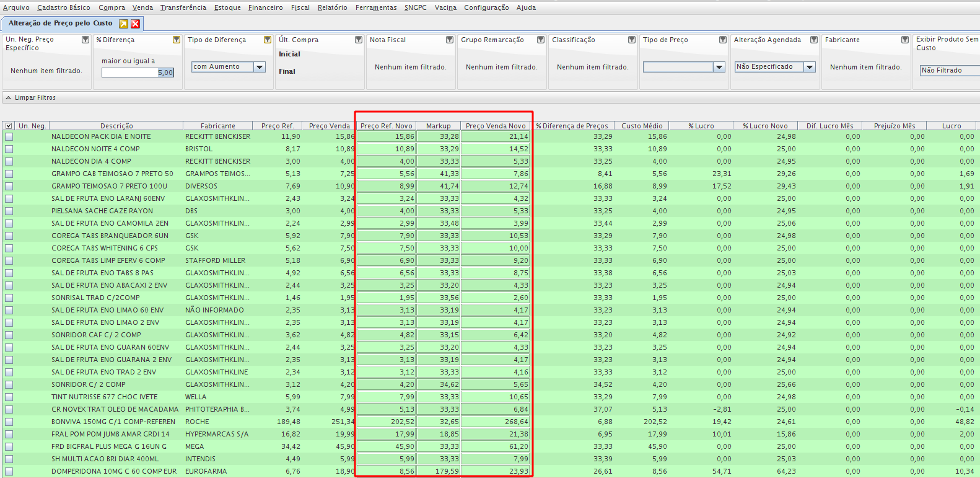Viewport: 980px width, 478px height.
Task: Sort by the Fabricante column header
Action: tap(218, 126)
